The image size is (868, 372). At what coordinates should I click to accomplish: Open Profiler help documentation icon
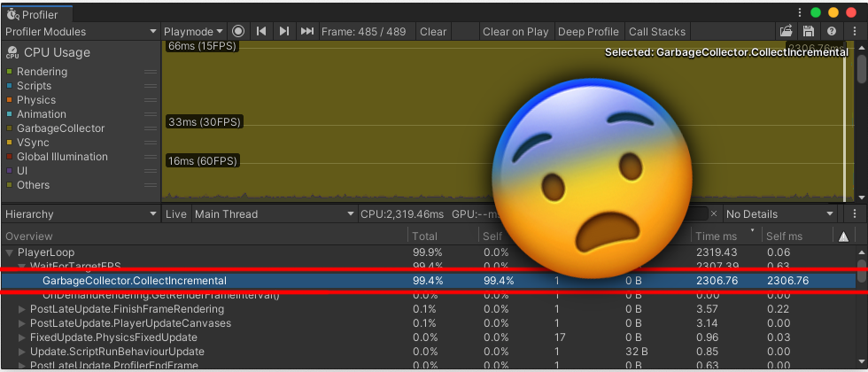[x=831, y=32]
